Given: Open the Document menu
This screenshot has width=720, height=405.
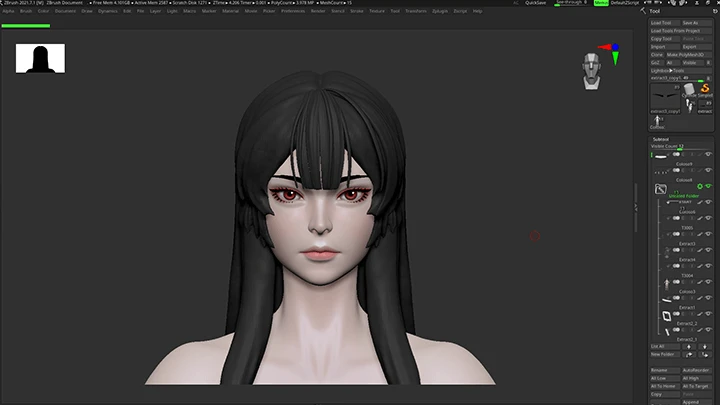Looking at the screenshot, I should (65, 11).
